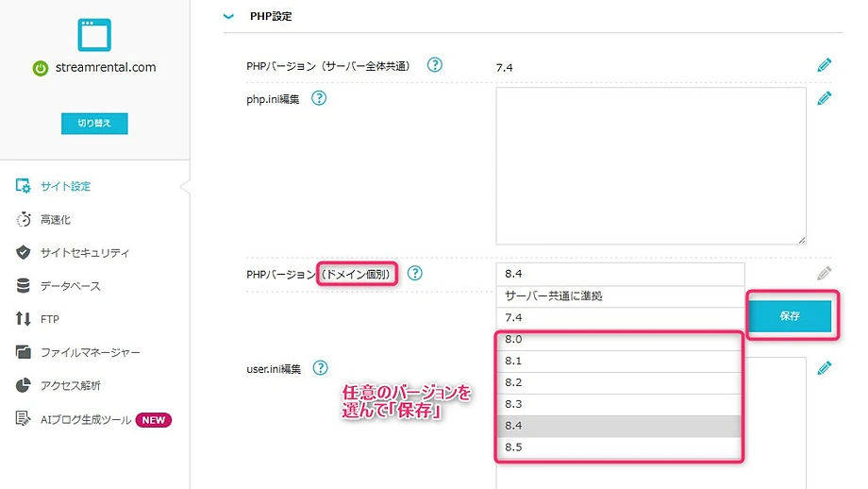Image resolution: width=868 pixels, height=489 pixels.
Task: Click the streamrental.com domain name
Action: pos(106,68)
